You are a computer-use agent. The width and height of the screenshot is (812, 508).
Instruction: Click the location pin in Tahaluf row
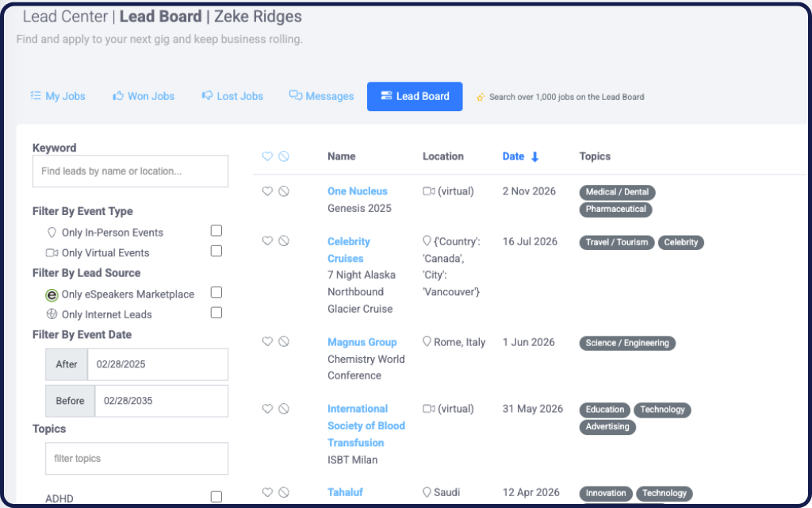427,492
